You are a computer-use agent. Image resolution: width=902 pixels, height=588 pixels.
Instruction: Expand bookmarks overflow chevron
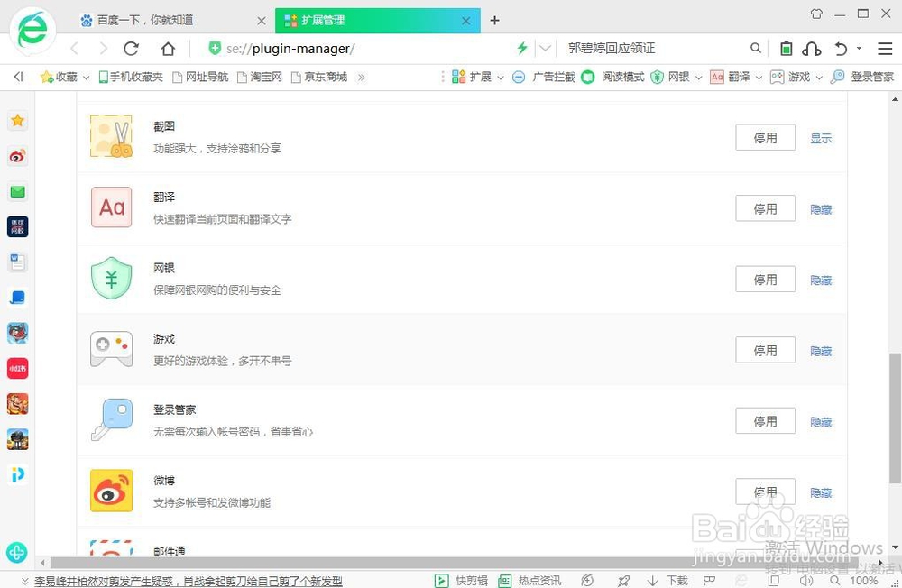[362, 77]
